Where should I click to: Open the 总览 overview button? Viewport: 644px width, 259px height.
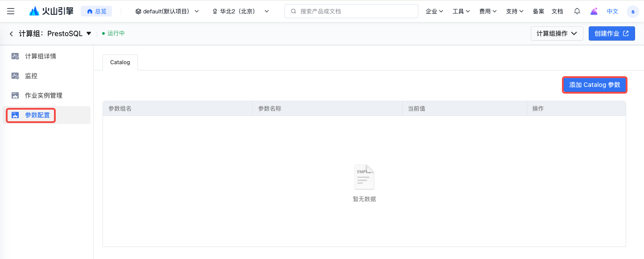click(x=96, y=11)
